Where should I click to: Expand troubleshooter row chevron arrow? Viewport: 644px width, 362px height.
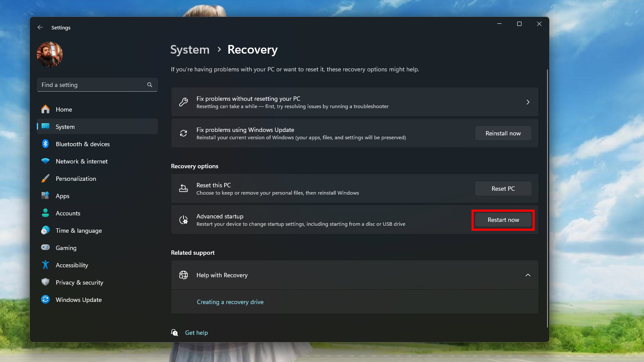pos(528,102)
